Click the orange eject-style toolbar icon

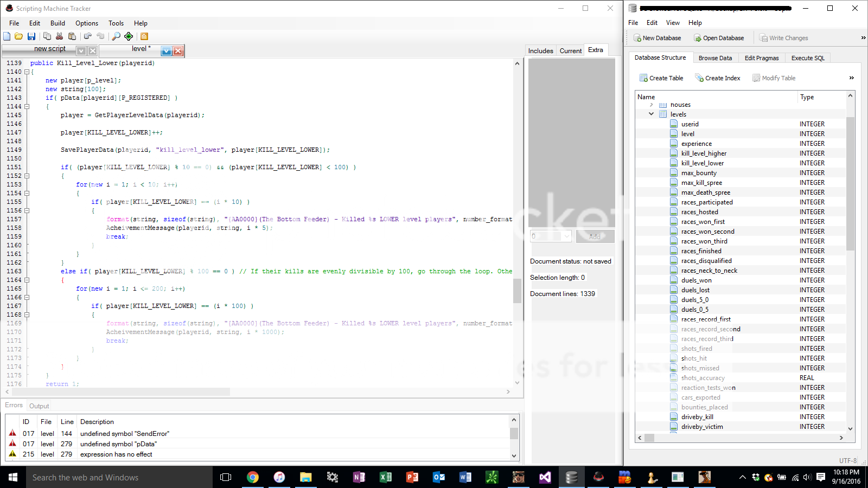tap(144, 36)
